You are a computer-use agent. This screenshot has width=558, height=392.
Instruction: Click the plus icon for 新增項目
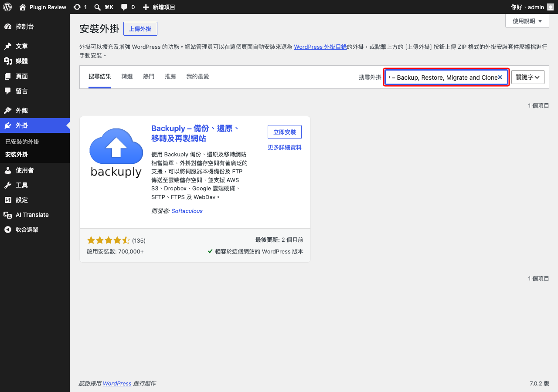coord(146,7)
